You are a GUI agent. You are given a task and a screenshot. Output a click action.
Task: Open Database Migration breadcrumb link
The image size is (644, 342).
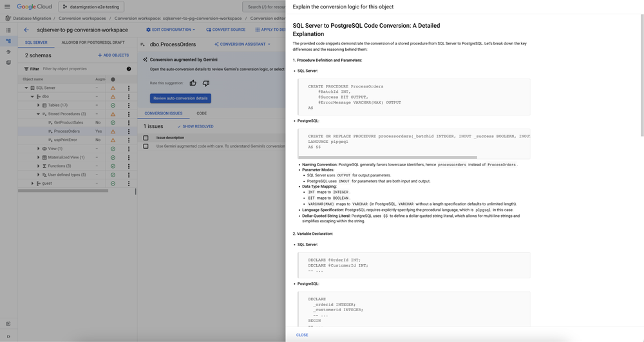(x=32, y=19)
